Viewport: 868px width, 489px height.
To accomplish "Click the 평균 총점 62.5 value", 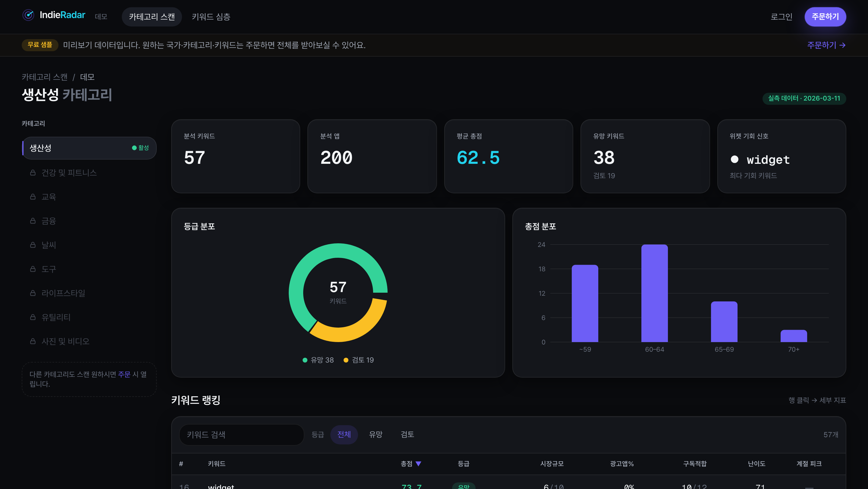I will pos(478,157).
